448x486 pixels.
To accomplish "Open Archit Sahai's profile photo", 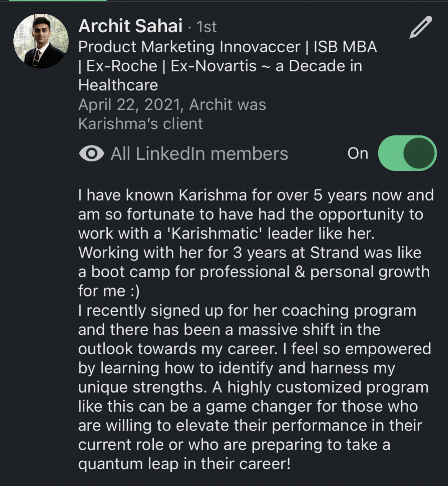I will coord(41,41).
